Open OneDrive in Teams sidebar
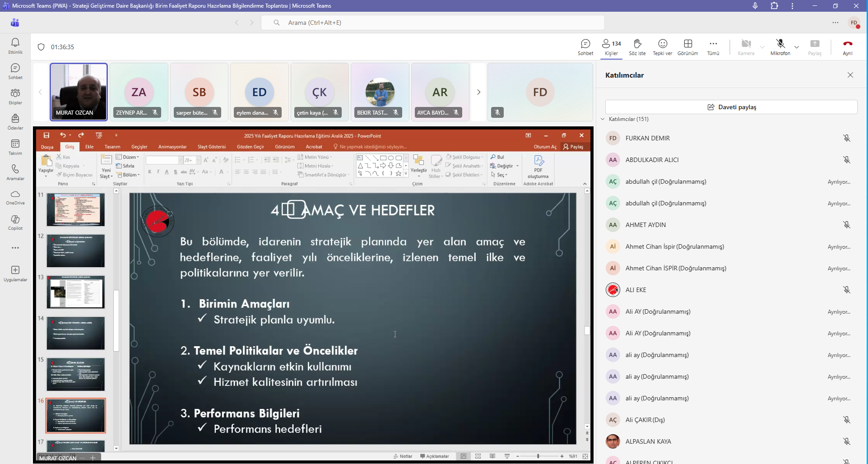The height and width of the screenshot is (464, 868). [15, 197]
